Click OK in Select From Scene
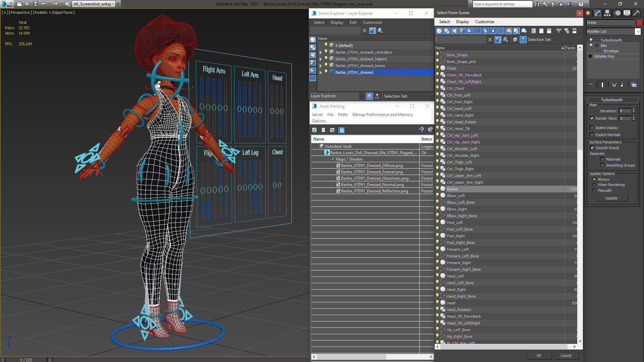The image size is (644, 362). 538,356
